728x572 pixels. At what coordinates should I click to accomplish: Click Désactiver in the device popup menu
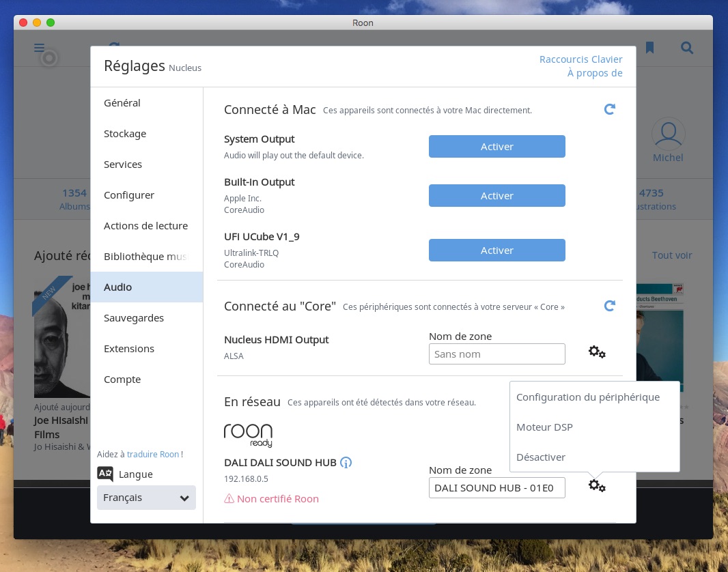pos(594,457)
